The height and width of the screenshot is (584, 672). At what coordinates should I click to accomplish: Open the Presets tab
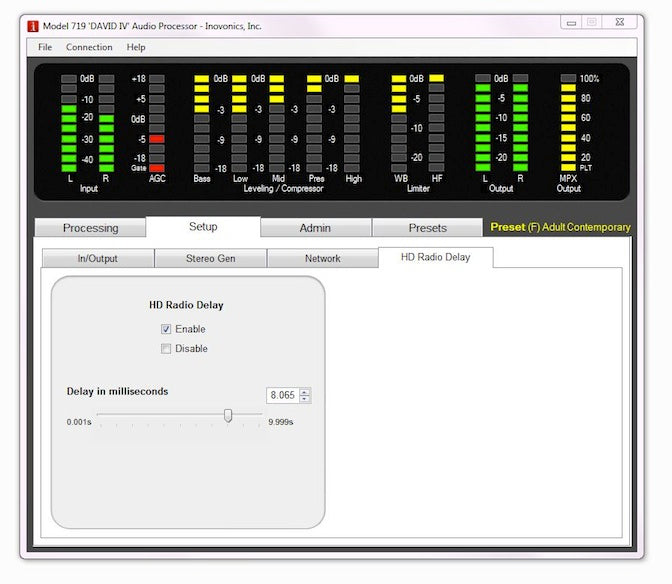coord(427,228)
